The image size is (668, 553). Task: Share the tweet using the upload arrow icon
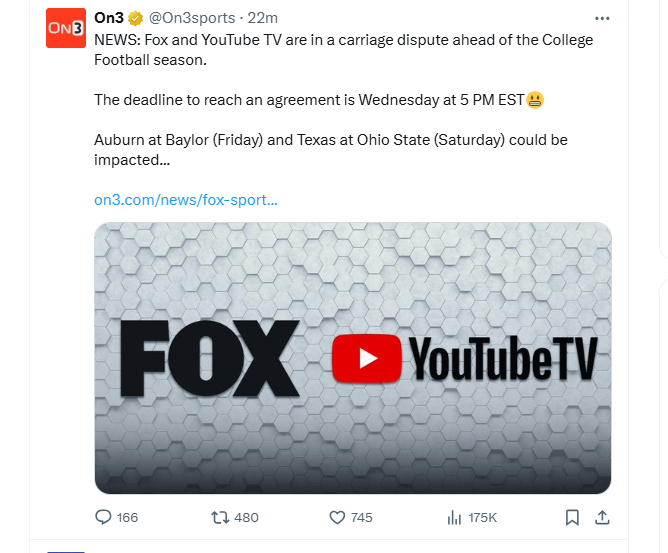pyautogui.click(x=602, y=518)
